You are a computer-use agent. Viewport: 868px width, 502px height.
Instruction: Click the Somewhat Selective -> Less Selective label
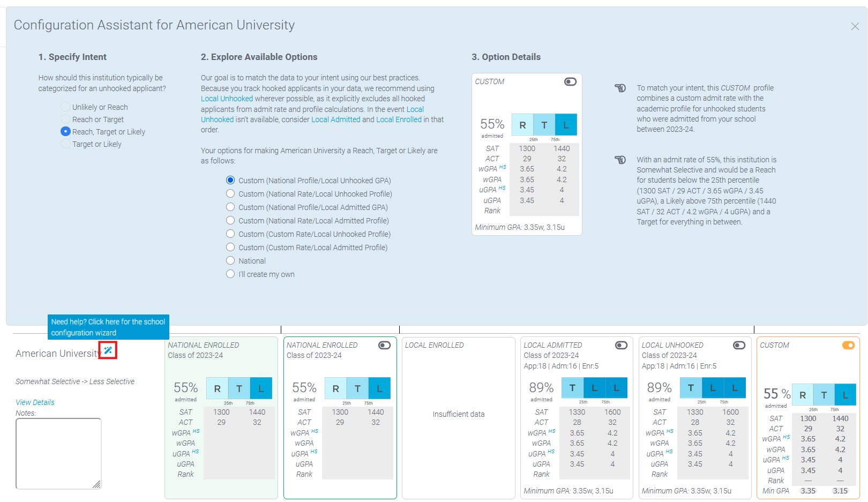point(75,381)
